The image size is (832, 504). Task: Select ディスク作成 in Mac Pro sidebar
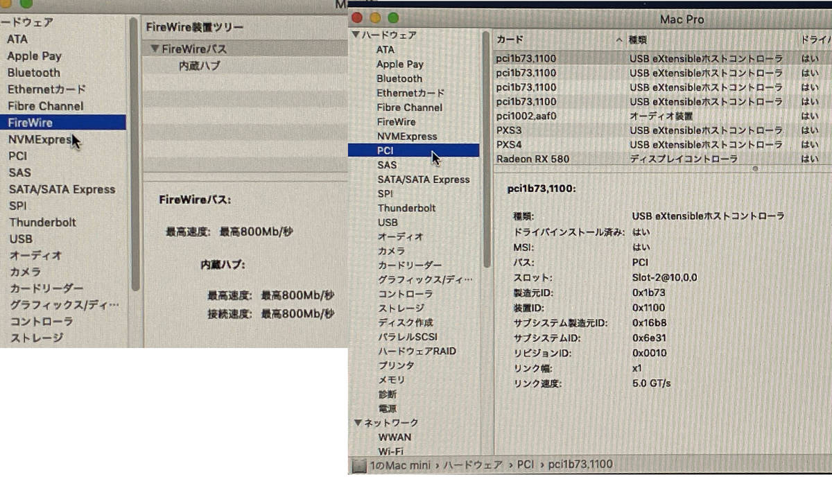(x=406, y=323)
